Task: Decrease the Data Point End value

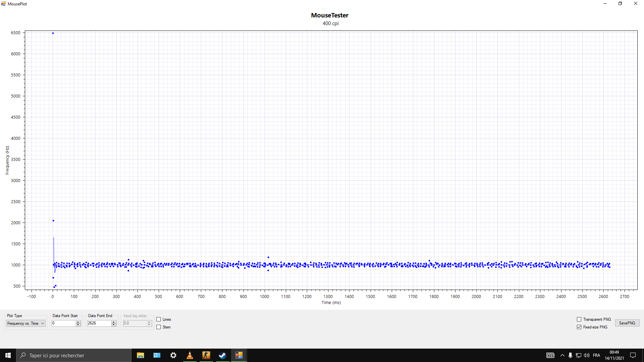Action: [114, 325]
